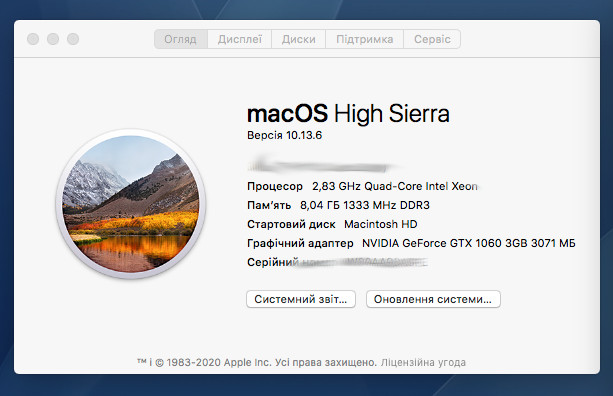The height and width of the screenshot is (396, 613).
Task: Switch to the Огляд tab
Action: tap(181, 39)
